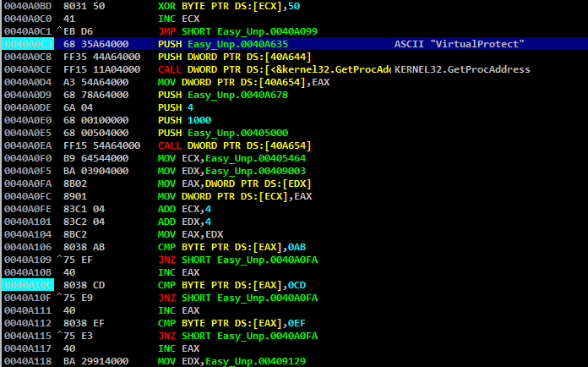Select MOV EDX,Easy_Unp.00409129 instruction
The width and height of the screenshot is (588, 367).
(x=231, y=361)
